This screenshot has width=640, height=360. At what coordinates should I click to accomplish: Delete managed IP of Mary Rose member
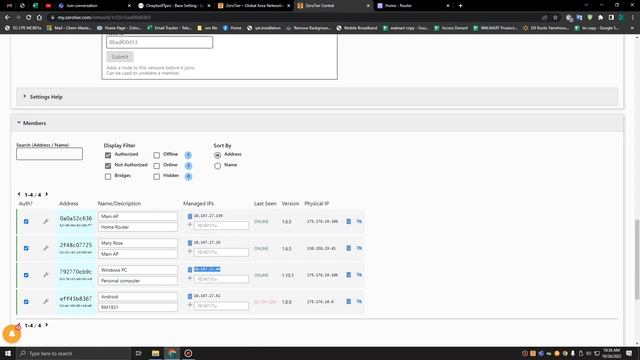(190, 243)
